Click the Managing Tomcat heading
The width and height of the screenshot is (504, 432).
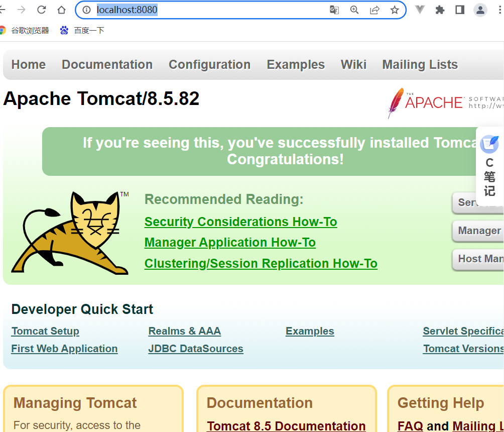(x=75, y=403)
